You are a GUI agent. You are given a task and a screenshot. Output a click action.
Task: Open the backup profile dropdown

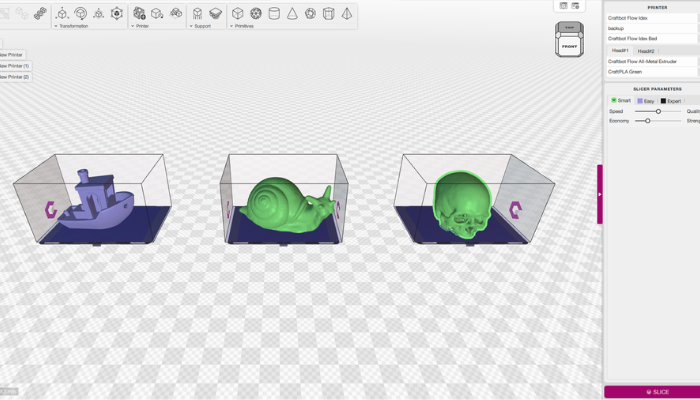[x=653, y=28]
